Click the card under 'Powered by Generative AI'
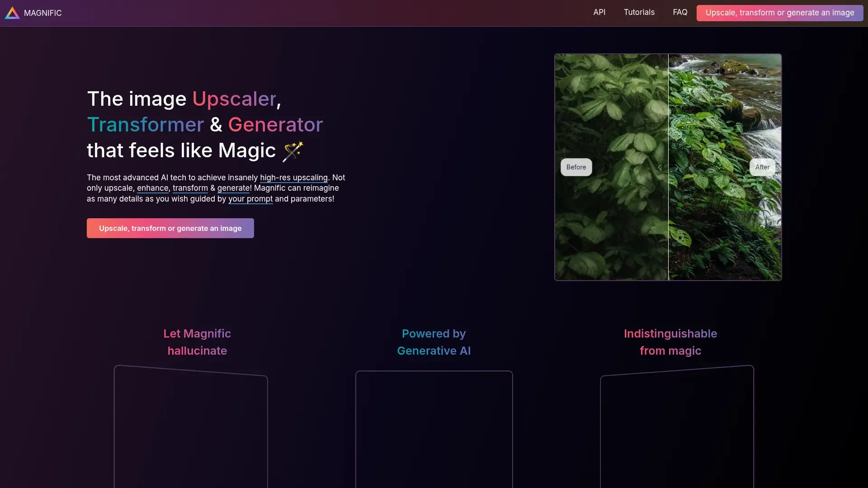 pyautogui.click(x=434, y=429)
